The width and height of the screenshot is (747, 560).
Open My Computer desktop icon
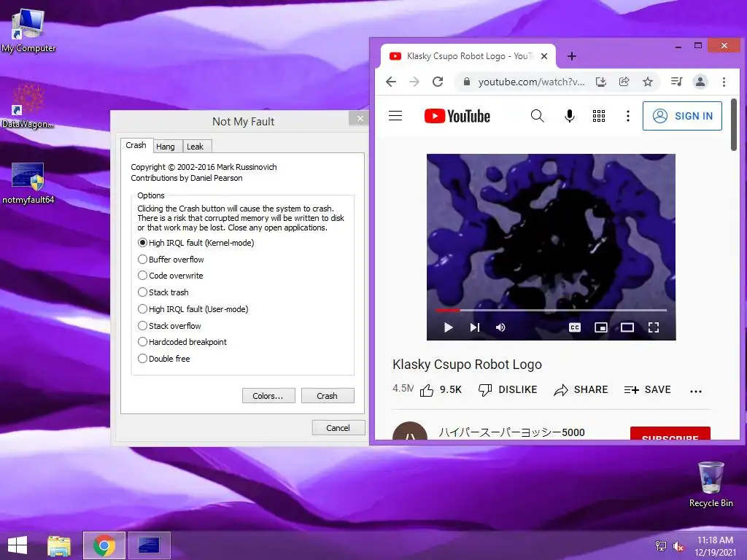[28, 30]
